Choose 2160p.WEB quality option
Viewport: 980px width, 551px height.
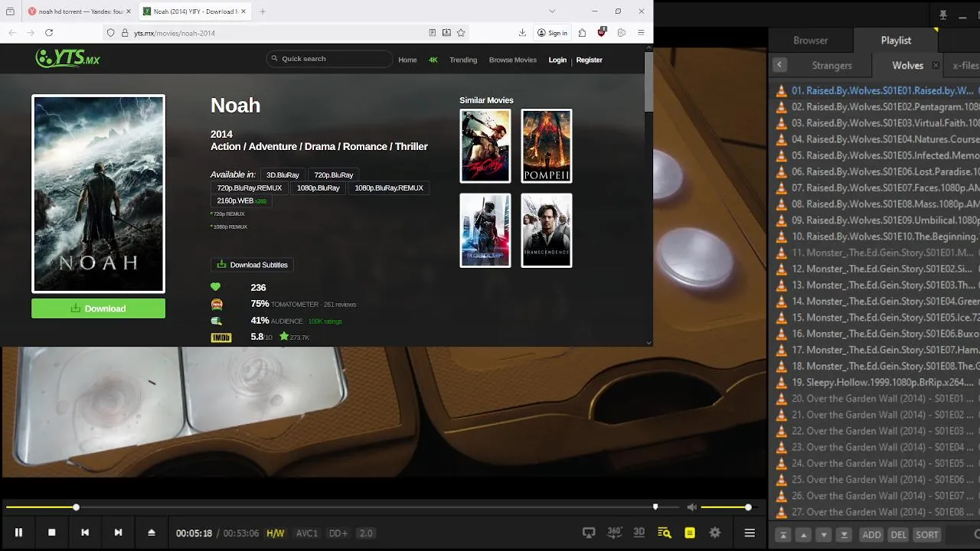[241, 201]
